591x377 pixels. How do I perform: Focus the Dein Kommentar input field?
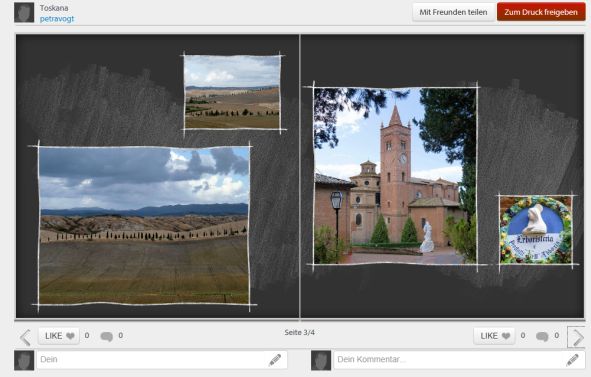[x=459, y=360]
